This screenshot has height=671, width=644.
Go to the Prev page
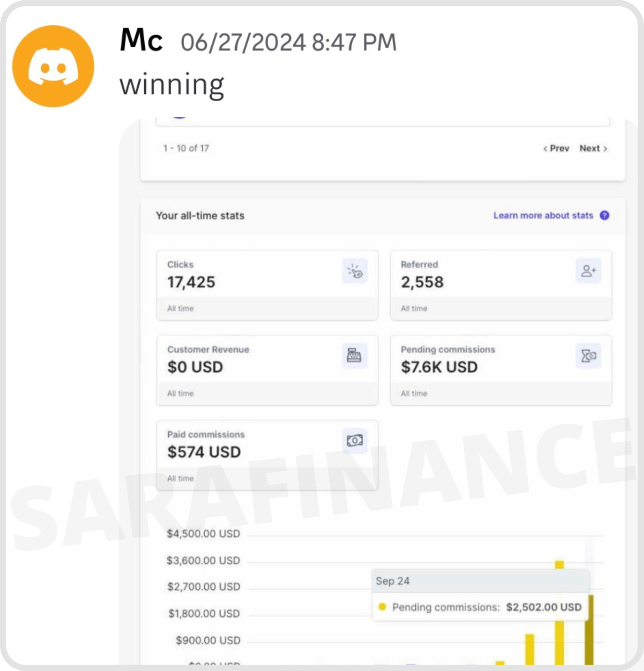pyautogui.click(x=556, y=149)
